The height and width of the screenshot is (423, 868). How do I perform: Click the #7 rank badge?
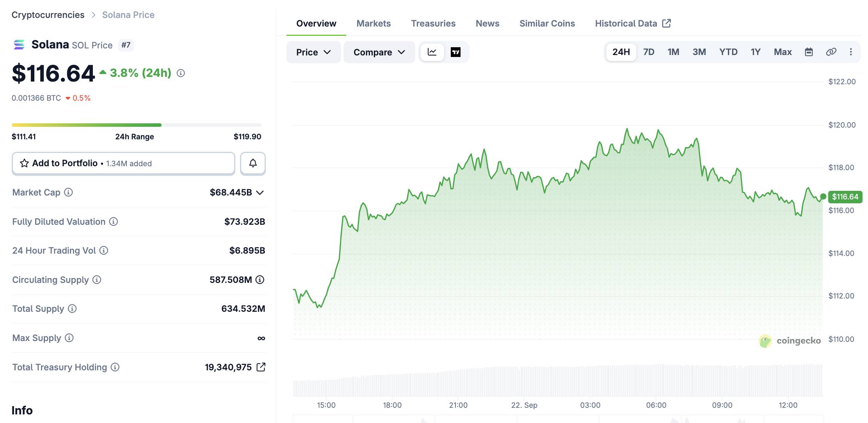126,45
